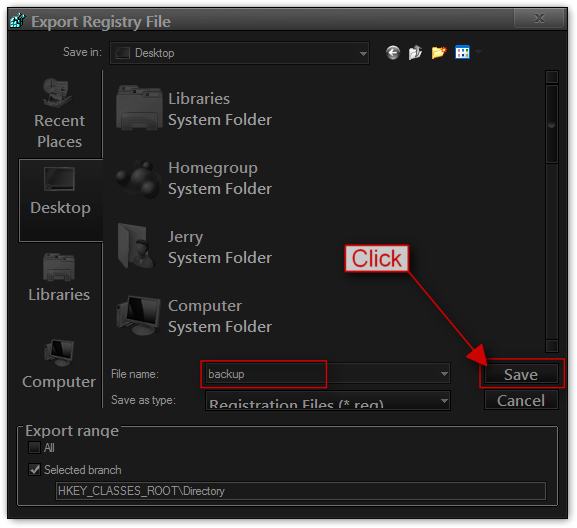
Task: Toggle the Selected branch option
Action: click(34, 470)
